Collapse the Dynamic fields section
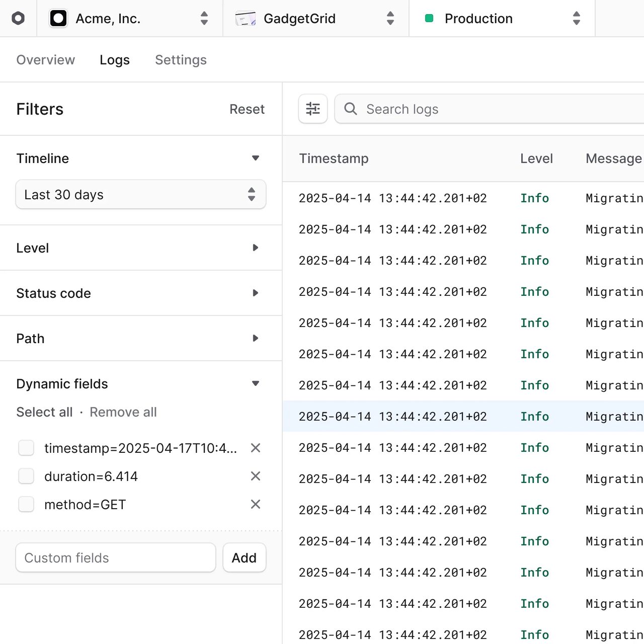 [x=256, y=384]
